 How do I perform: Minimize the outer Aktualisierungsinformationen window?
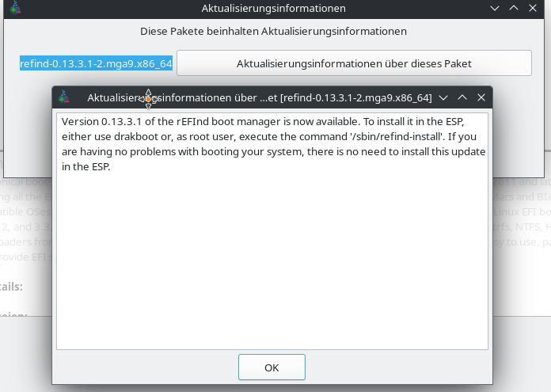pos(495,8)
